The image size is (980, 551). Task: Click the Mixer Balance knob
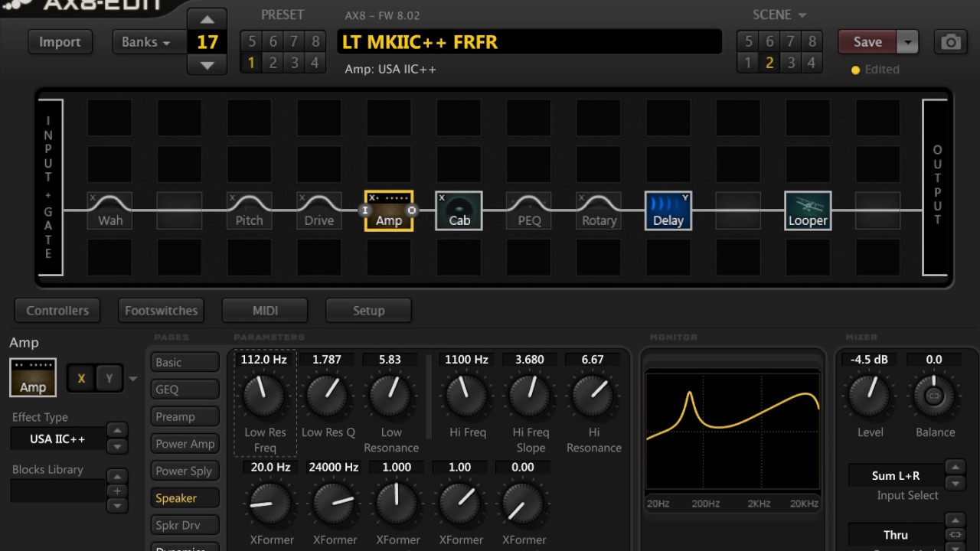(x=934, y=396)
